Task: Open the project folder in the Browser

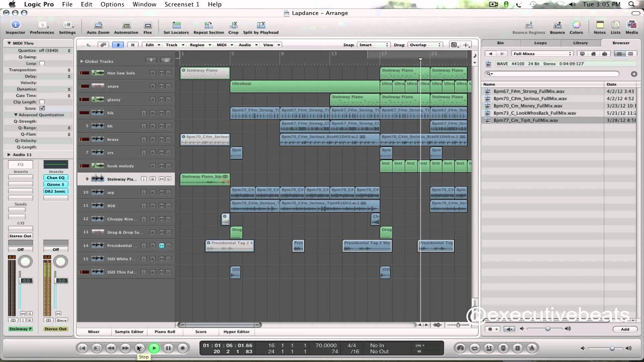Action: (x=604, y=54)
